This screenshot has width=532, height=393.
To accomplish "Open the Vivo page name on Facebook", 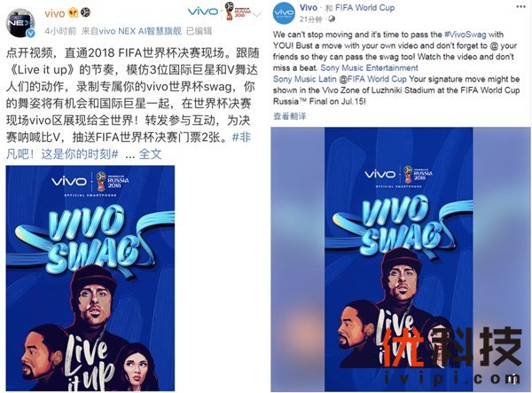I will click(308, 7).
